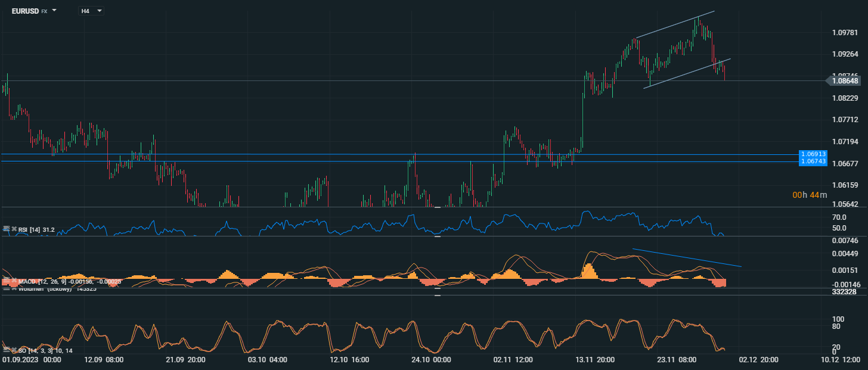Open the RSI indicator settings menu icon
The height and width of the screenshot is (370, 868).
(x=7, y=229)
